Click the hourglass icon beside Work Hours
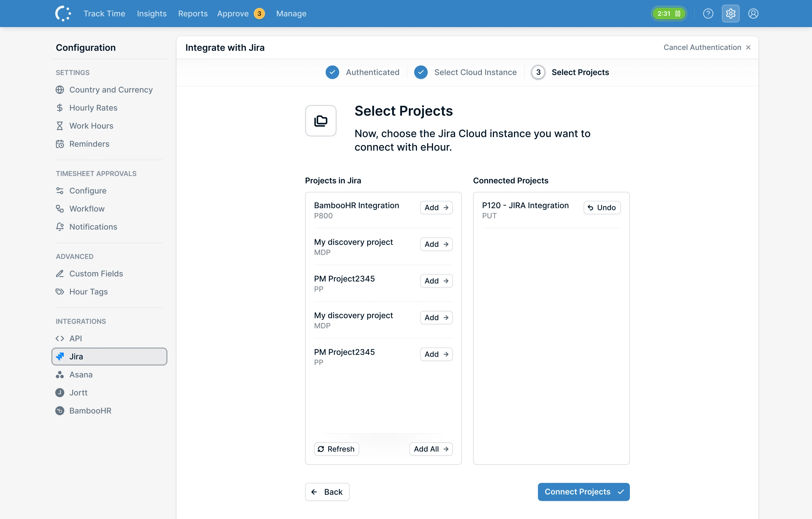This screenshot has height=519, width=812. [60, 126]
